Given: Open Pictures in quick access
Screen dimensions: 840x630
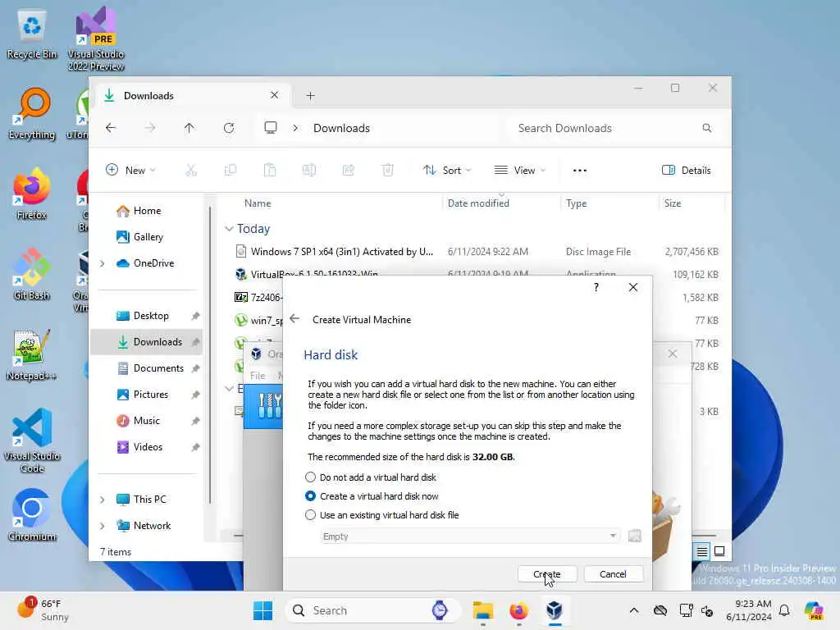Looking at the screenshot, I should [151, 395].
